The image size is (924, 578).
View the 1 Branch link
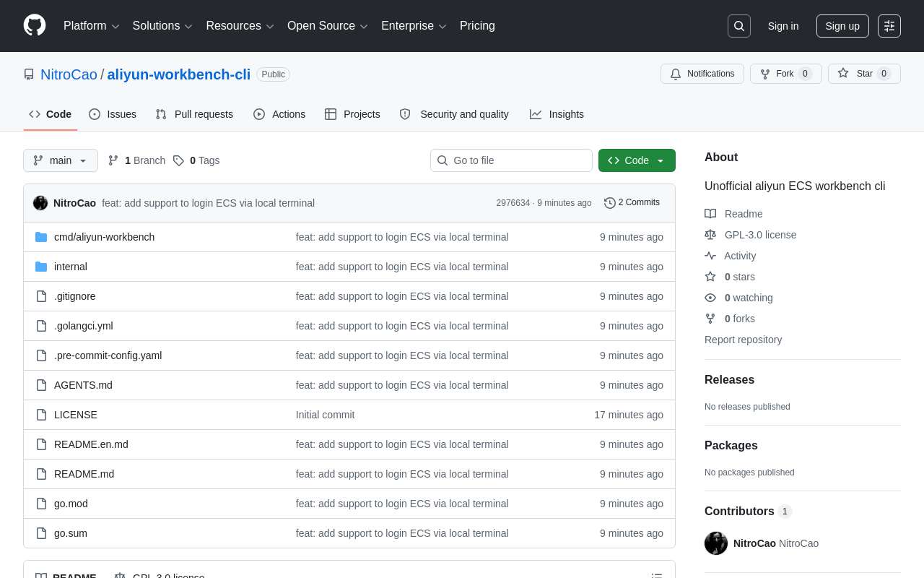136,160
